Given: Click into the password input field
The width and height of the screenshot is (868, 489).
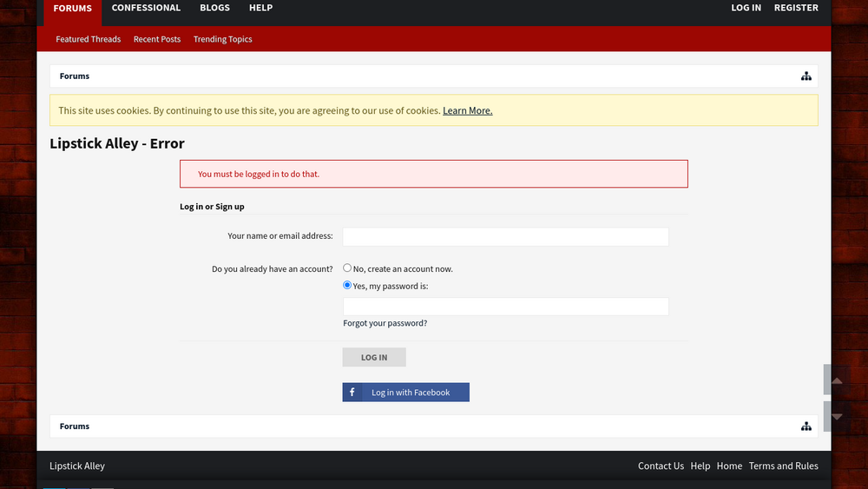Looking at the screenshot, I should (x=505, y=307).
